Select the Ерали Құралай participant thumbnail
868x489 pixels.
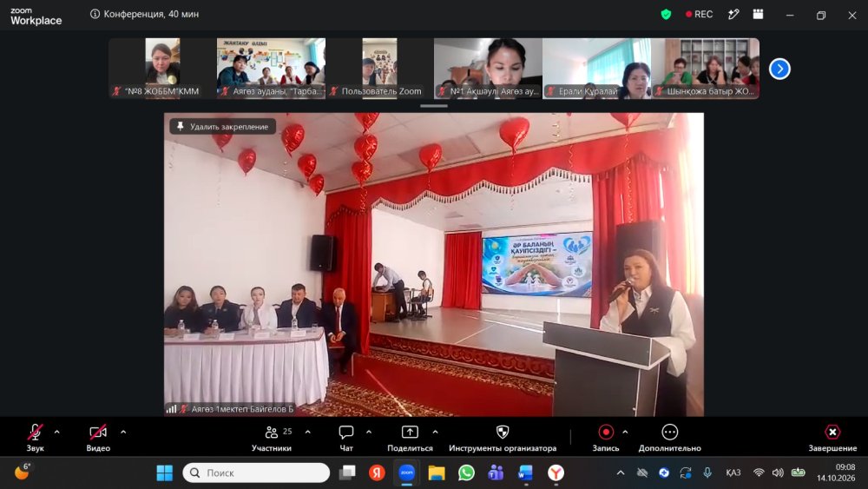pos(597,68)
